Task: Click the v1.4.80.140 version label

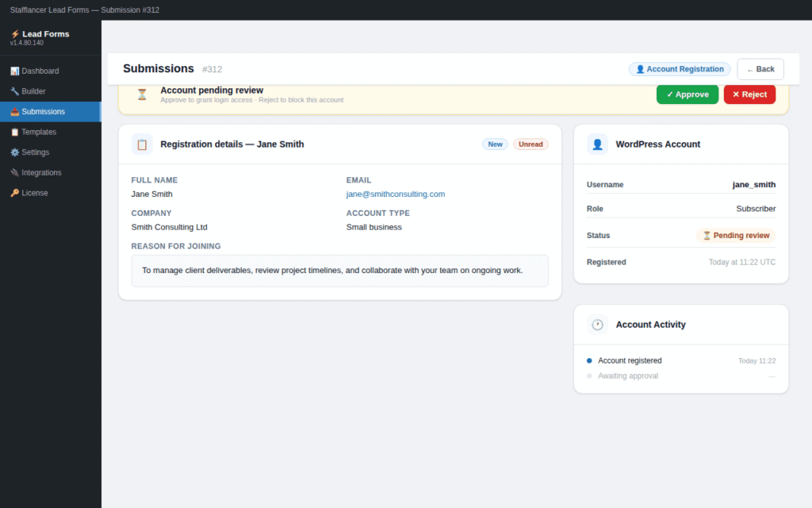Action: tap(27, 43)
